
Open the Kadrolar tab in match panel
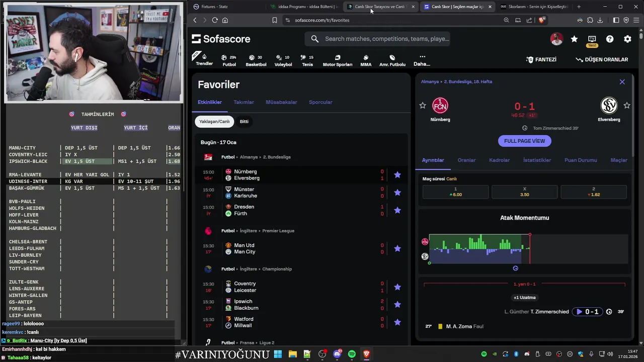(500, 160)
